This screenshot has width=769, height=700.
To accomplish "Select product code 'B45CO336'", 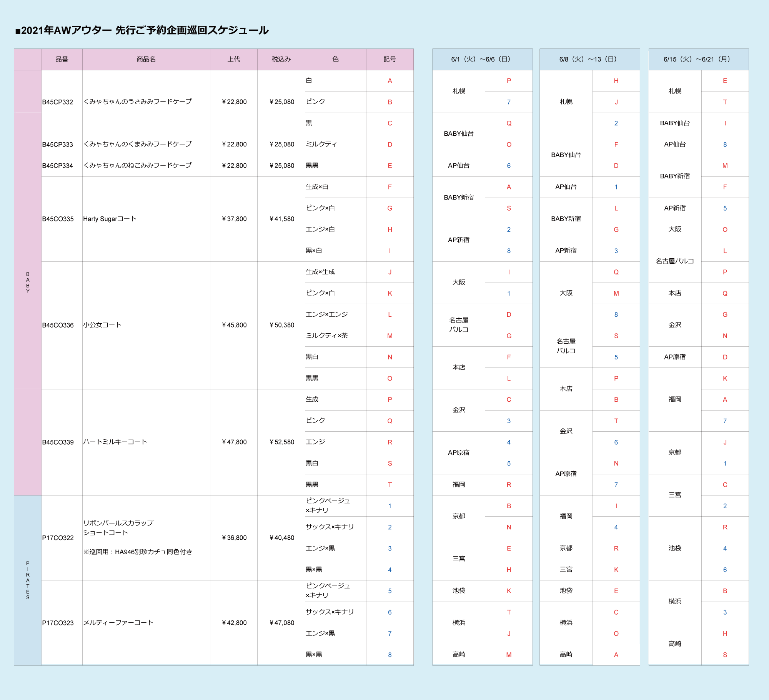I will coord(58,325).
